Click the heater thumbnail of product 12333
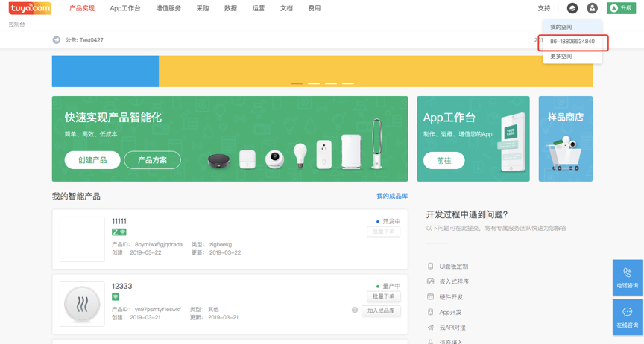 (82, 305)
